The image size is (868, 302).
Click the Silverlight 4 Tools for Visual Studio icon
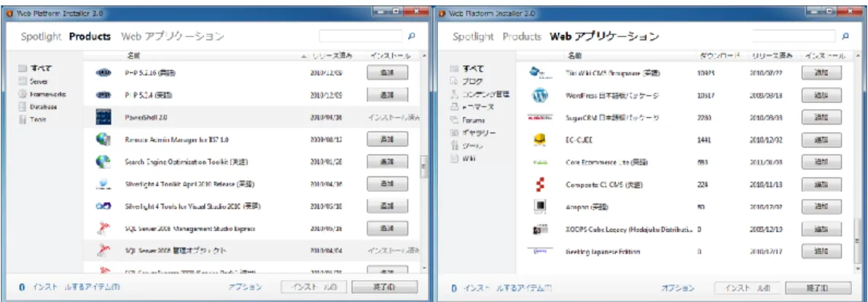click(x=103, y=206)
